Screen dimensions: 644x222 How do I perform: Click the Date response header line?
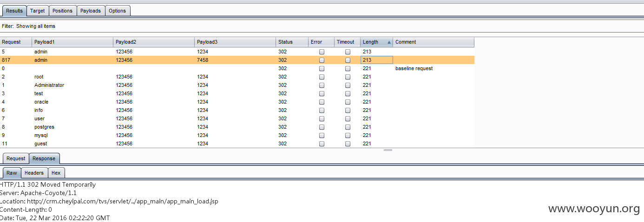click(x=55, y=218)
